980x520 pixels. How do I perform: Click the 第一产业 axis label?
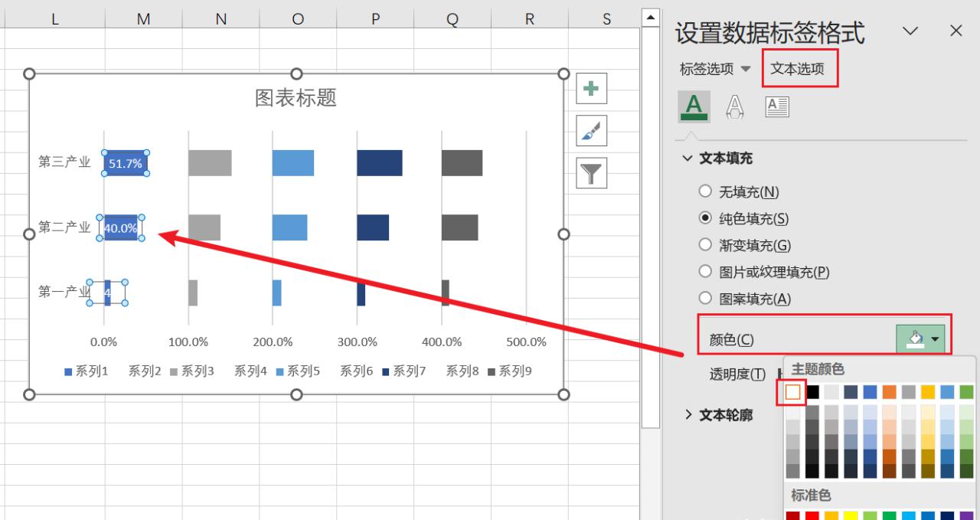tap(64, 292)
